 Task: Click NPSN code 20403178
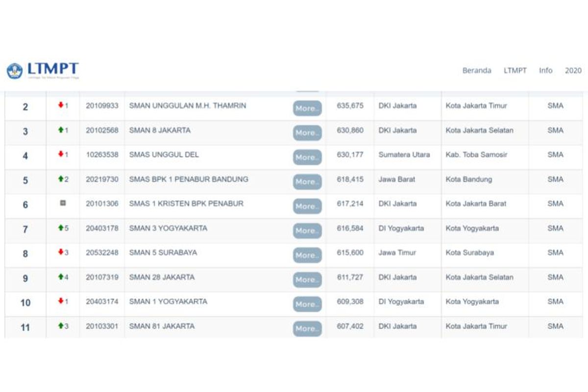click(102, 228)
